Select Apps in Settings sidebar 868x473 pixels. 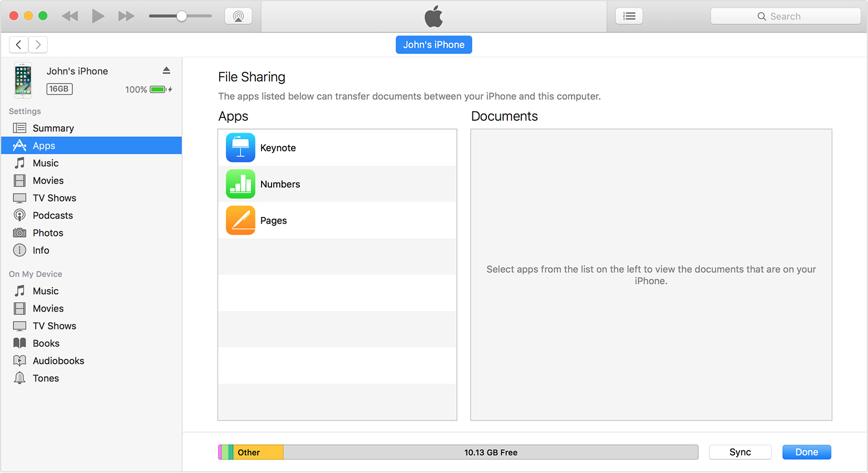(91, 145)
